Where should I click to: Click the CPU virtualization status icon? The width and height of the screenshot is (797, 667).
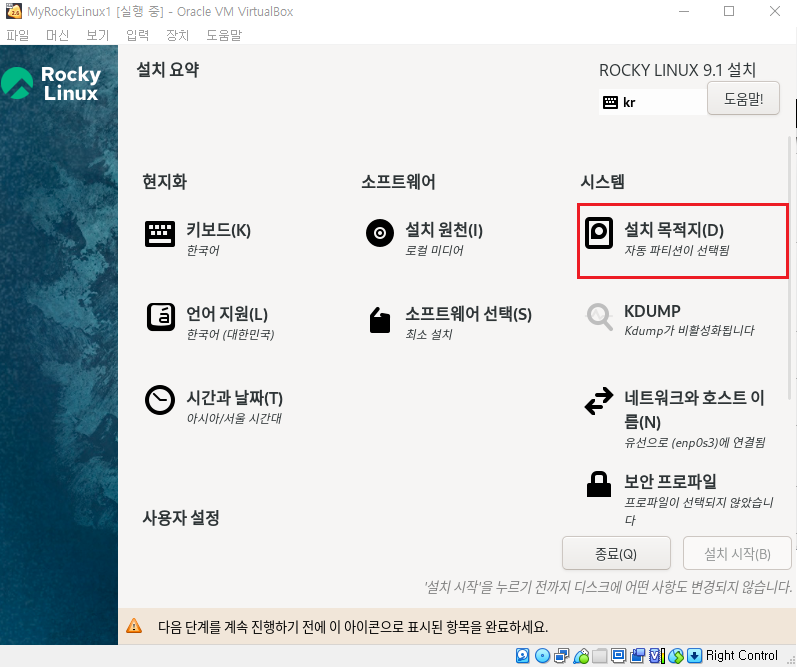[657, 656]
